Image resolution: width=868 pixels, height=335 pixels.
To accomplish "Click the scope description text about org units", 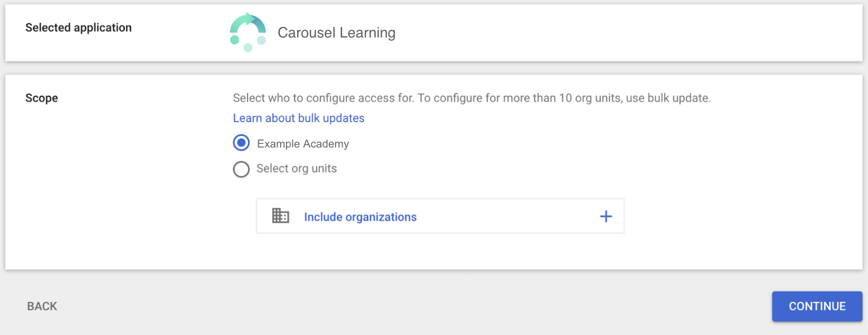I will 471,98.
